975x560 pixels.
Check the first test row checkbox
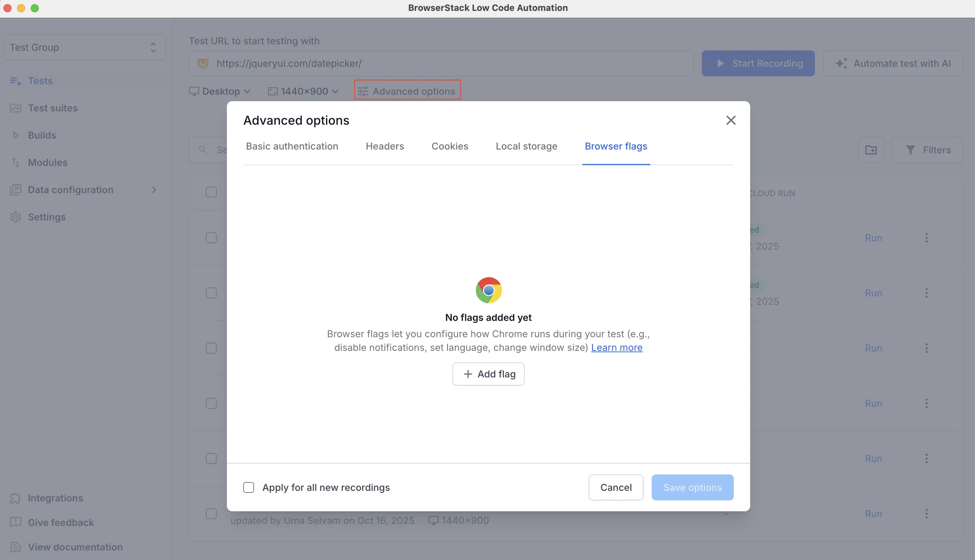[211, 192]
